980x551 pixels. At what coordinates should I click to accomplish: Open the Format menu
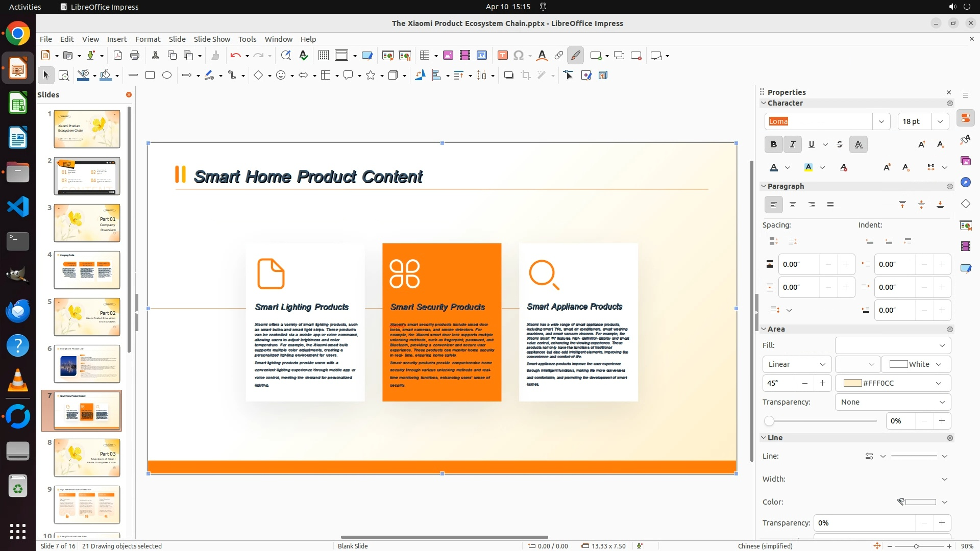point(148,39)
